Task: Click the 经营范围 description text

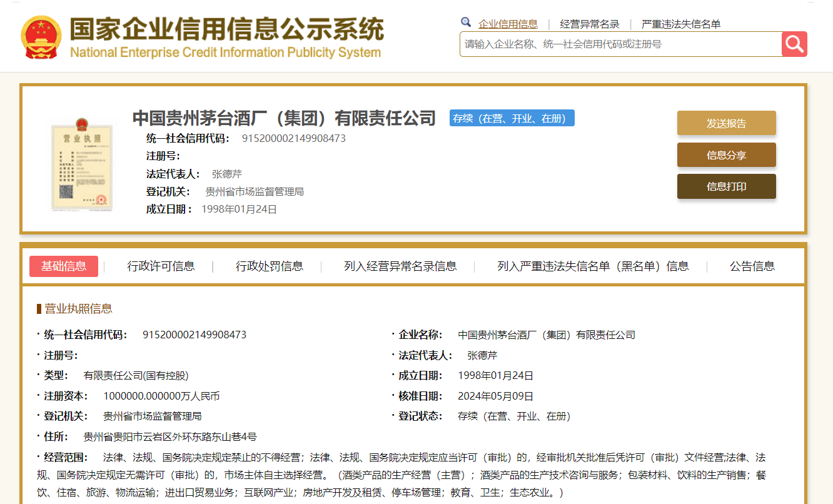Action: pos(401,475)
